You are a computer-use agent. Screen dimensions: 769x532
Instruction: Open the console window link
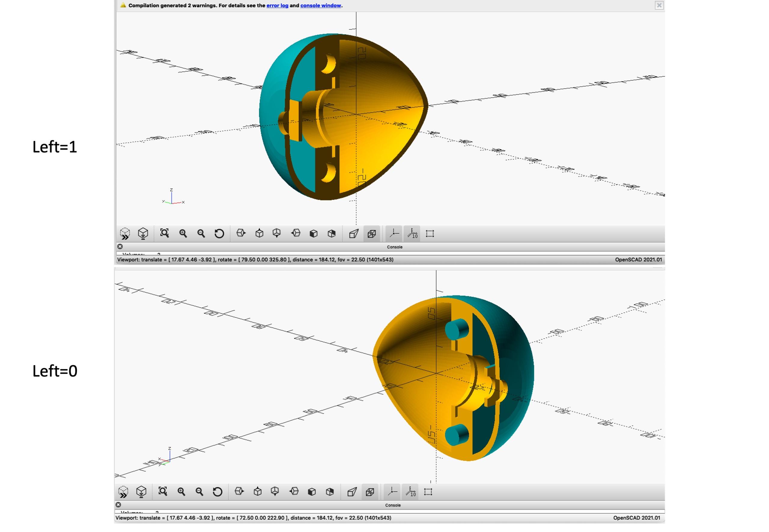(x=321, y=5)
